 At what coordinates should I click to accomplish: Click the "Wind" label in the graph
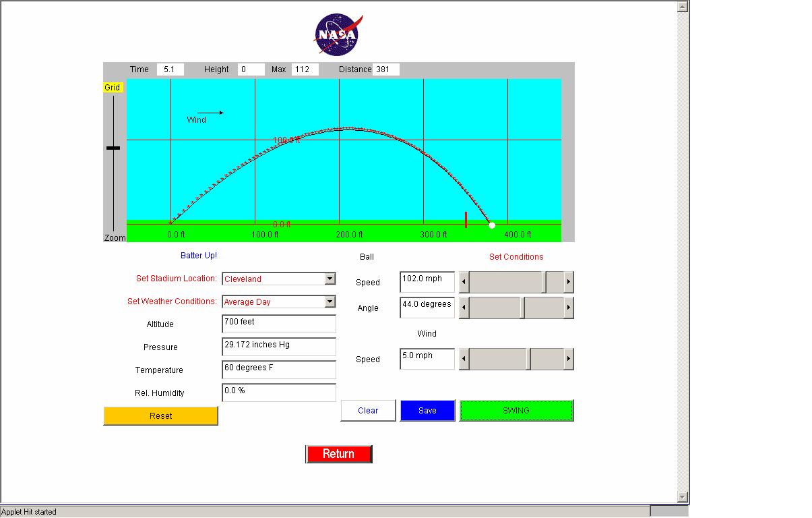click(x=197, y=120)
